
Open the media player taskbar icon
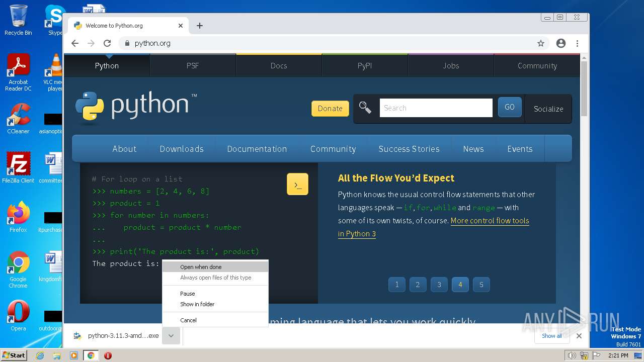tap(74, 355)
